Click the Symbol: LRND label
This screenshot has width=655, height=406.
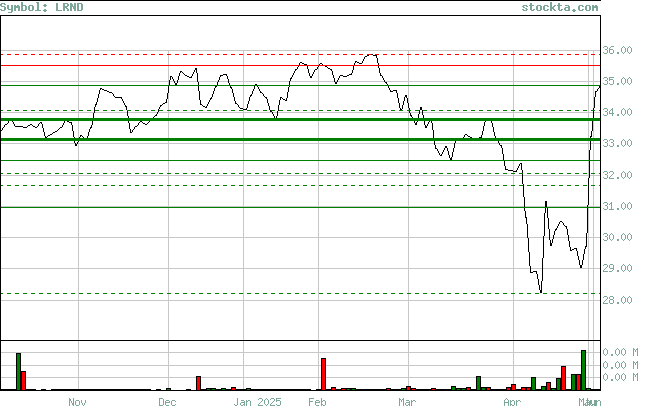pos(42,8)
